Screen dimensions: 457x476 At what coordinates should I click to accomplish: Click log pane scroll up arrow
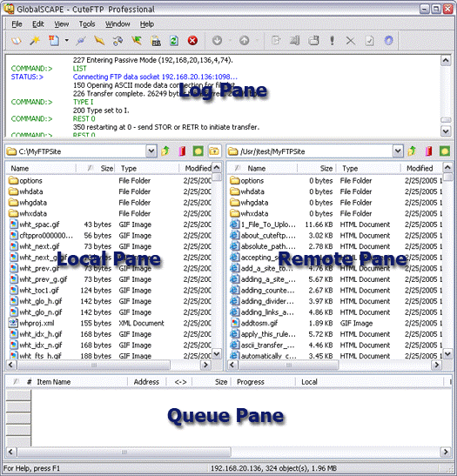click(x=446, y=61)
